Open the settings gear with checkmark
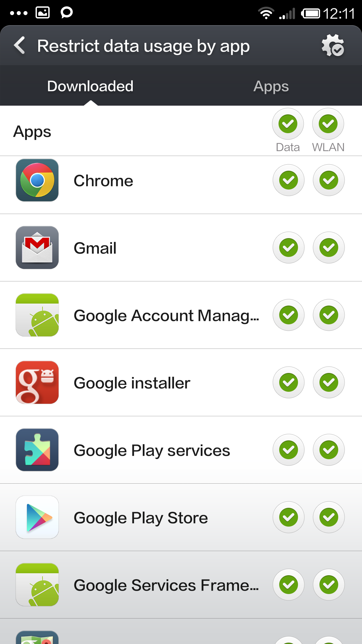 (x=333, y=45)
